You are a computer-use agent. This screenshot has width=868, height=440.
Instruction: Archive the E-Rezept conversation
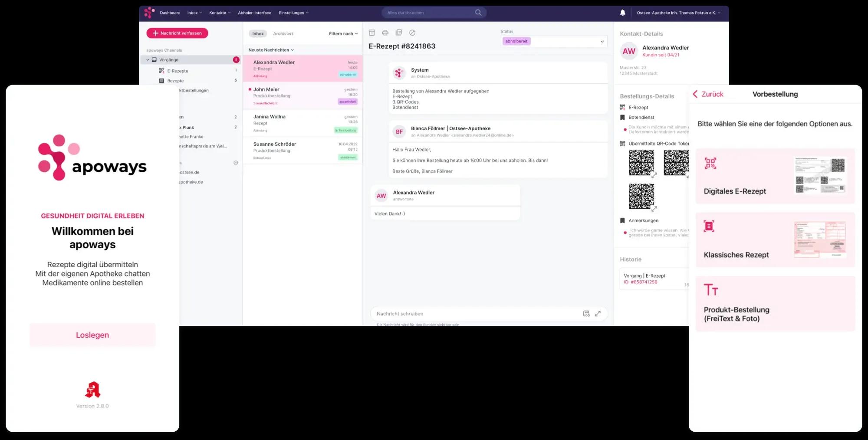point(372,33)
